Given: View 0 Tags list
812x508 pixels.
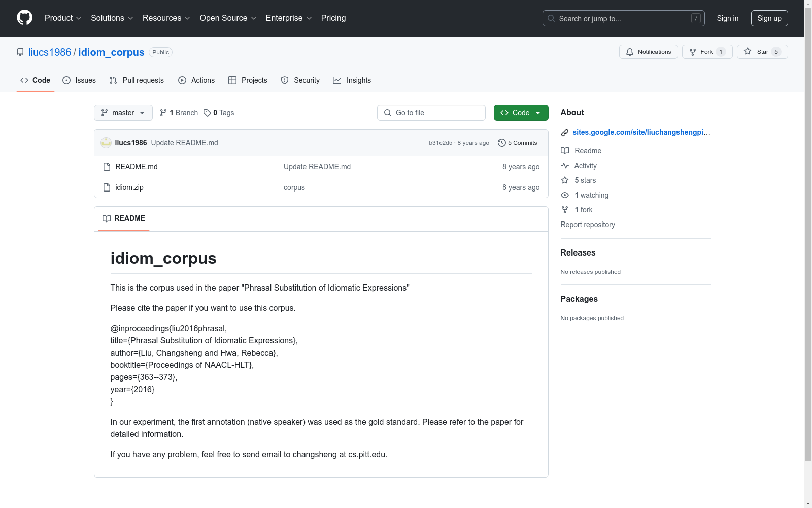Looking at the screenshot, I should click(x=219, y=113).
